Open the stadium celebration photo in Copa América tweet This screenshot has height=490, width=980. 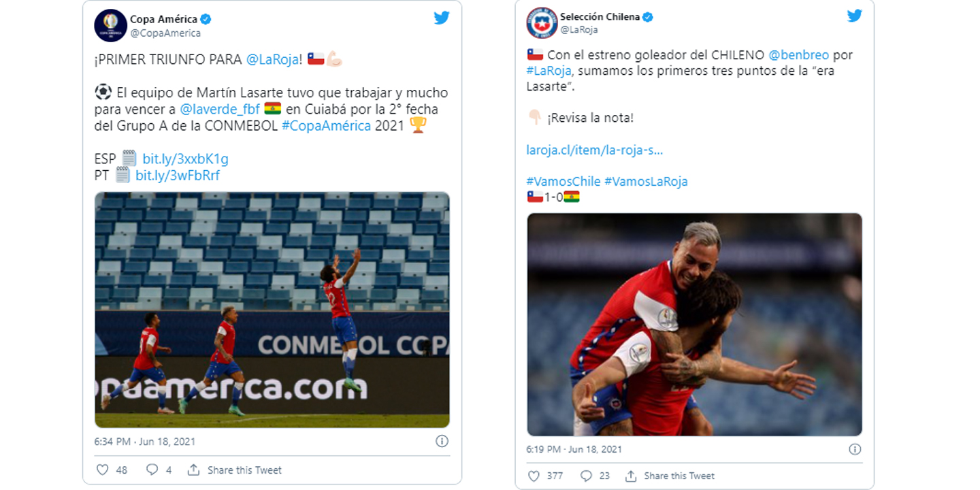(272, 310)
